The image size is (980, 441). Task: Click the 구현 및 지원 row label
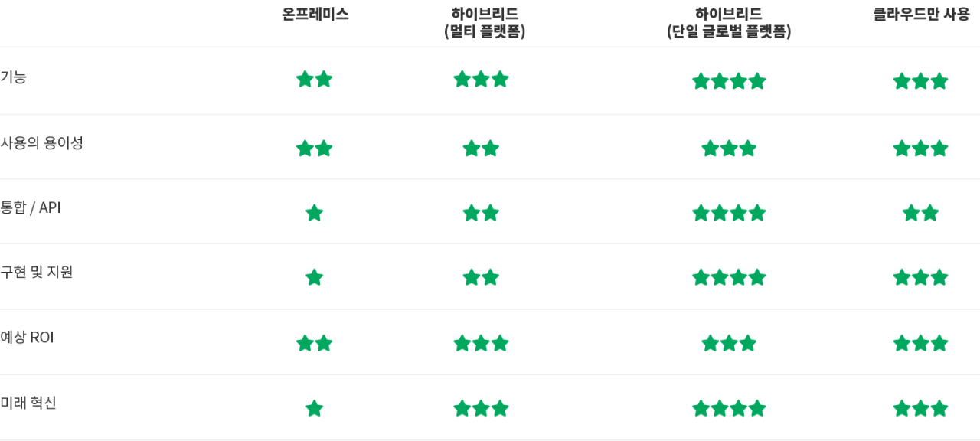(x=37, y=272)
